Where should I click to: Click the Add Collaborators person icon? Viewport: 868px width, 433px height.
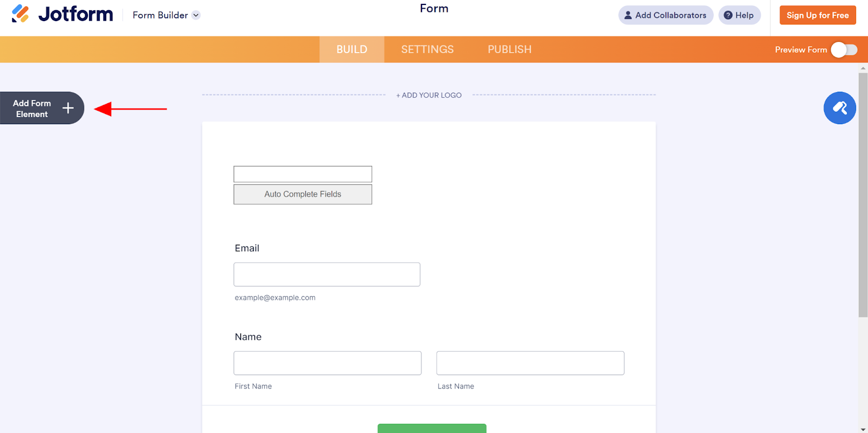click(628, 15)
